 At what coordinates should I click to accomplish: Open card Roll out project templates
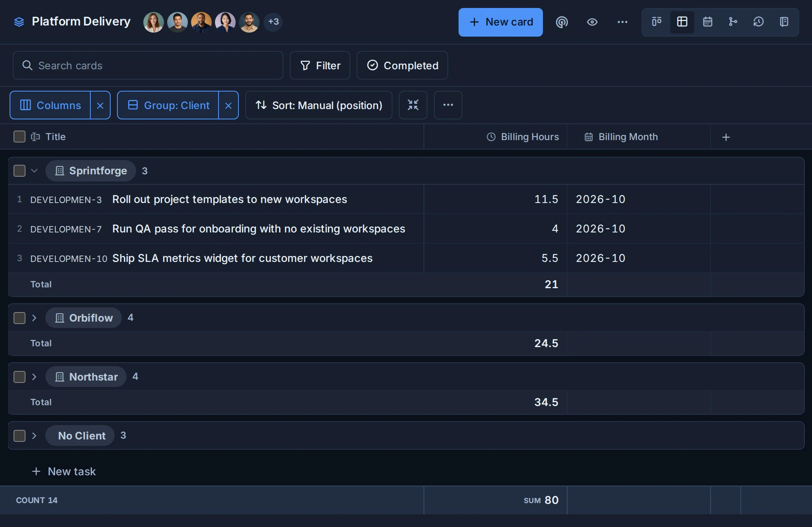[x=230, y=199]
